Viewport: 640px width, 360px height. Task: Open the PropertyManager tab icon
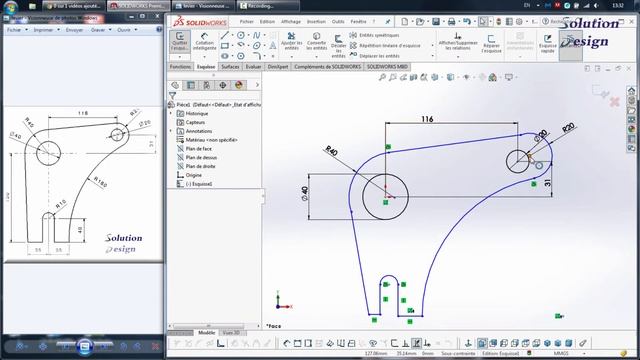click(191, 85)
